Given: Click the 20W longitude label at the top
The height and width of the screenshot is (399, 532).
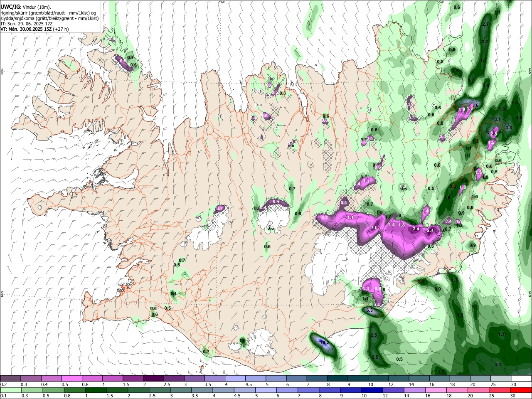Looking at the screenshot, I should [221, 2].
